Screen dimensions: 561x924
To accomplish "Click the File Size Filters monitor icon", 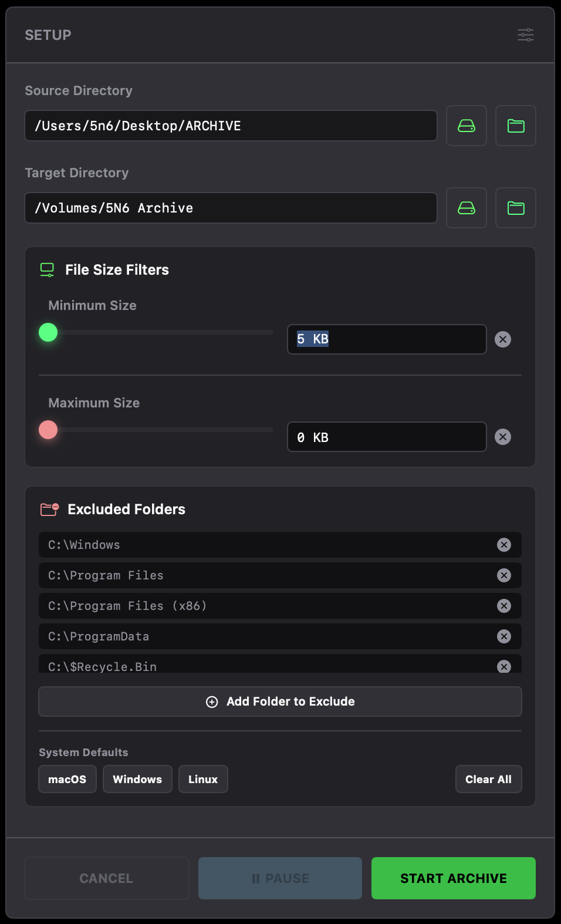I will click(48, 269).
